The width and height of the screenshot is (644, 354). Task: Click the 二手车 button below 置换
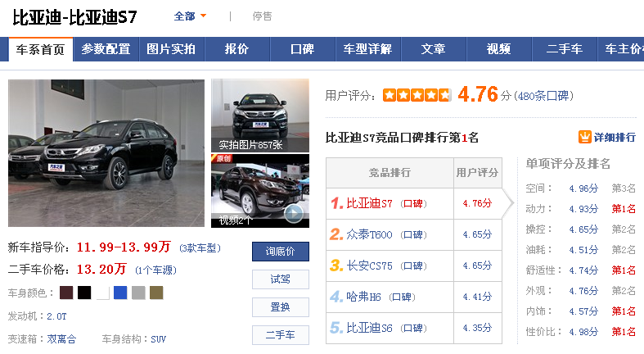pyautogui.click(x=281, y=335)
